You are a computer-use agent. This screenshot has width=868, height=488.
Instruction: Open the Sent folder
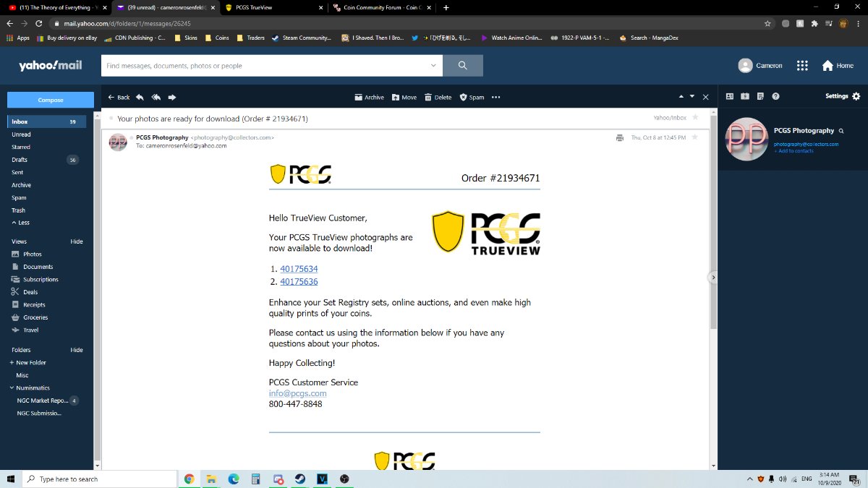click(17, 172)
